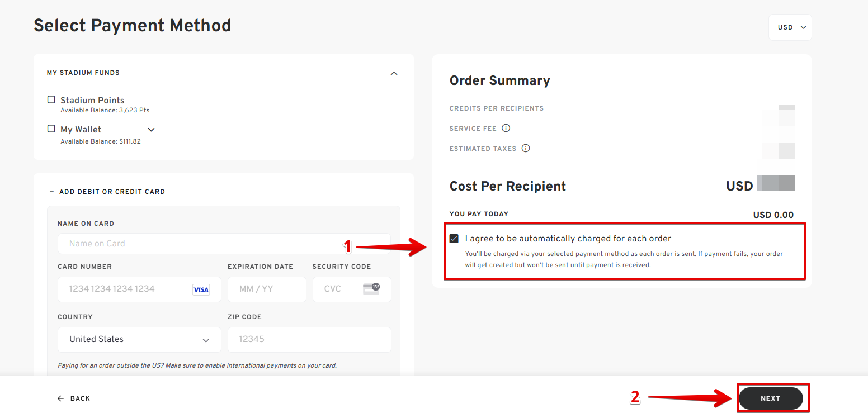Open the USD currency dropdown
This screenshot has width=868, height=418.
[790, 27]
